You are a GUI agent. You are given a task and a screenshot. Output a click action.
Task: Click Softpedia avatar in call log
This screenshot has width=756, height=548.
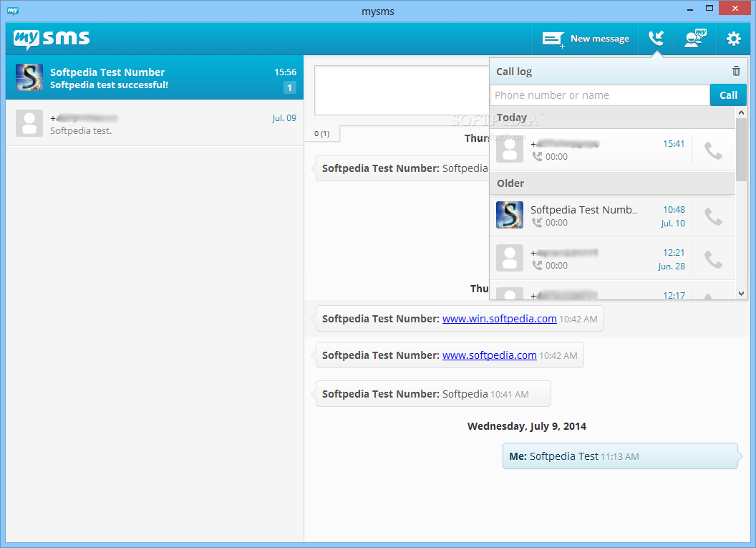[510, 215]
